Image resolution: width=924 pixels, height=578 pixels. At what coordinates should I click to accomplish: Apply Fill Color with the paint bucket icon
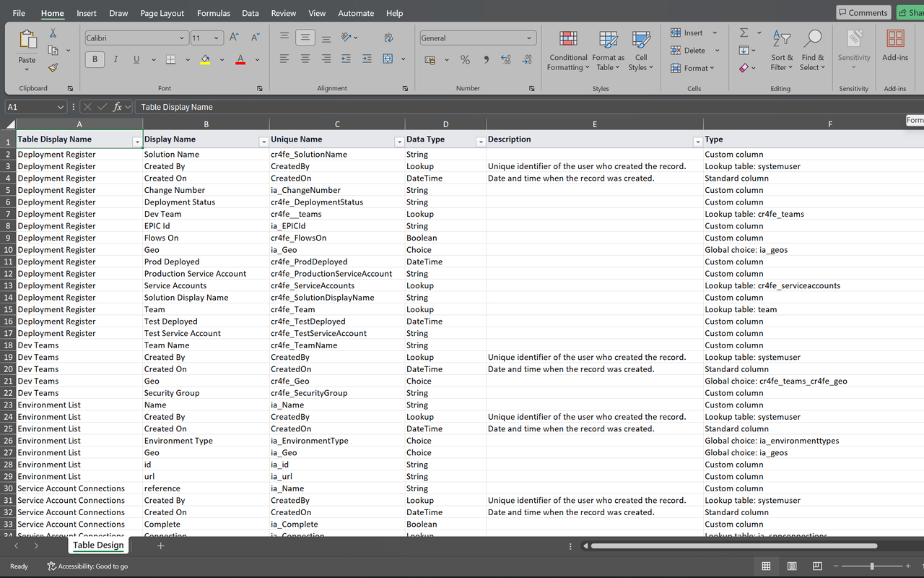[x=205, y=59]
